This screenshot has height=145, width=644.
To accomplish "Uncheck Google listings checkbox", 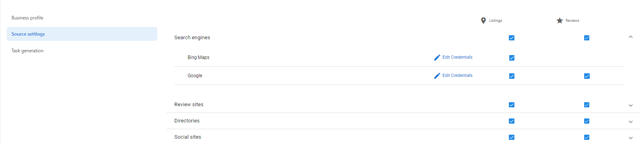I will [x=512, y=76].
